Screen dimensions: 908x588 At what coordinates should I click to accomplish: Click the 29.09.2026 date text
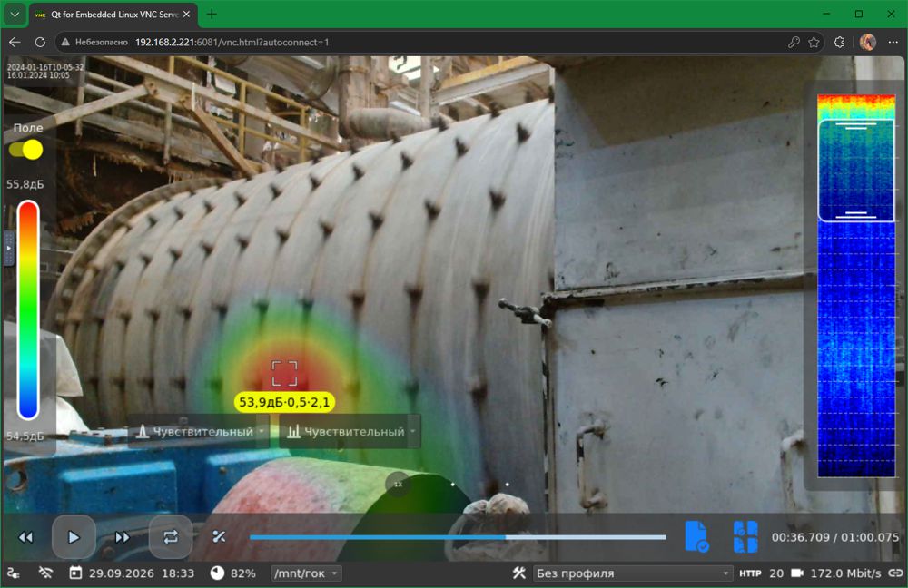[x=122, y=573]
